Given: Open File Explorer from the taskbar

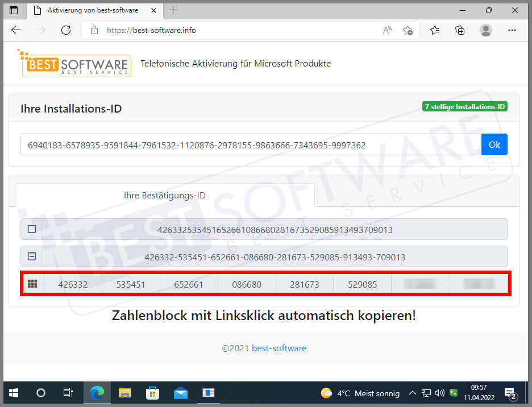Looking at the screenshot, I should tap(124, 393).
